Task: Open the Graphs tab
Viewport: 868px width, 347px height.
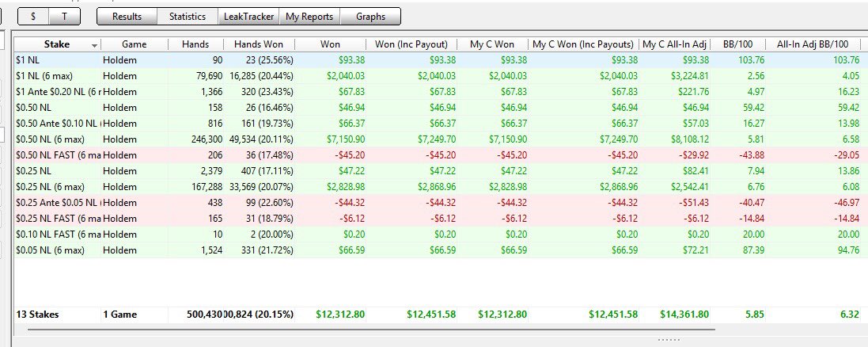Action: click(x=370, y=17)
